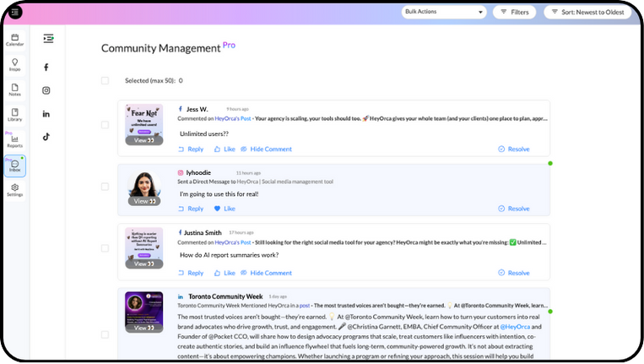Resolve lyhoodie's direct message
This screenshot has height=364, width=644.
coord(514,209)
